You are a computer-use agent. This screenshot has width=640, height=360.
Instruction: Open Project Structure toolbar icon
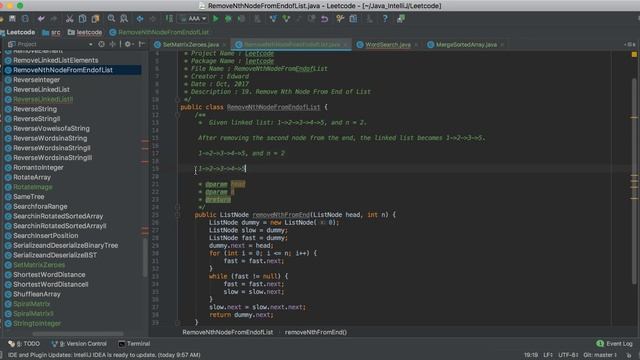tap(353, 19)
